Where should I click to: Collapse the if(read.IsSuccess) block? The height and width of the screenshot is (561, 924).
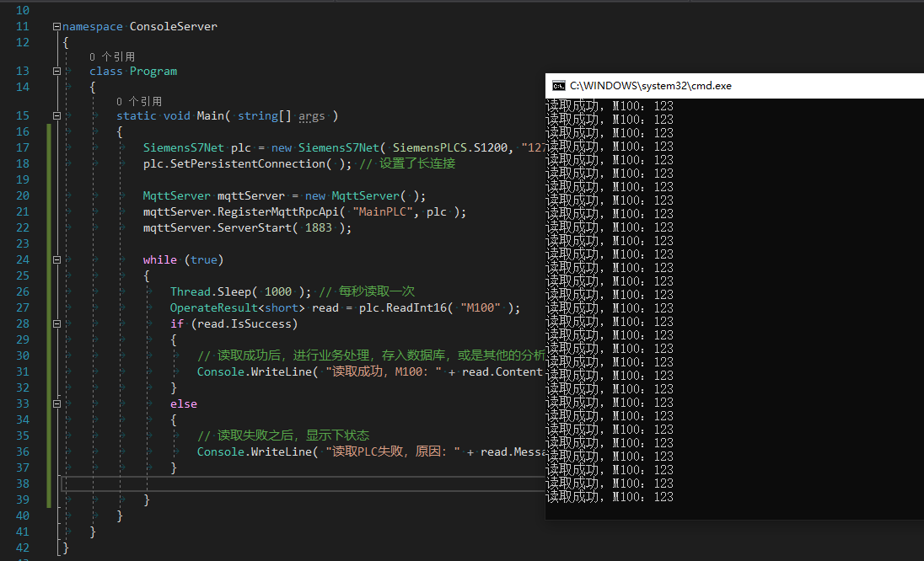coord(56,323)
